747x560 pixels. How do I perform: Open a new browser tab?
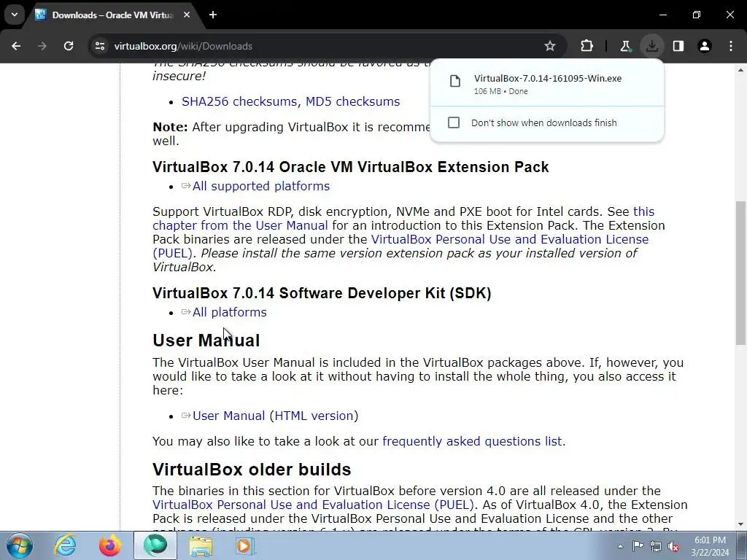[x=213, y=15]
